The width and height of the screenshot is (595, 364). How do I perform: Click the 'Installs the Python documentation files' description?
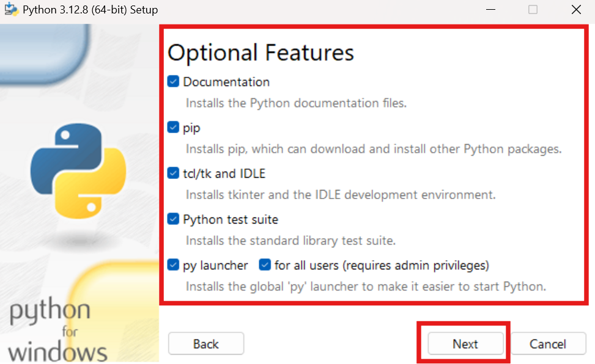(x=296, y=103)
